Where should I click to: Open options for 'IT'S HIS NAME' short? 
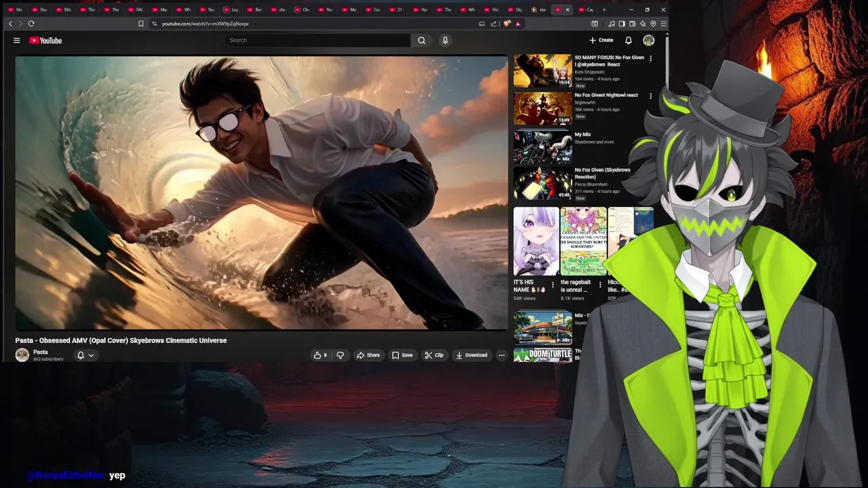click(553, 285)
